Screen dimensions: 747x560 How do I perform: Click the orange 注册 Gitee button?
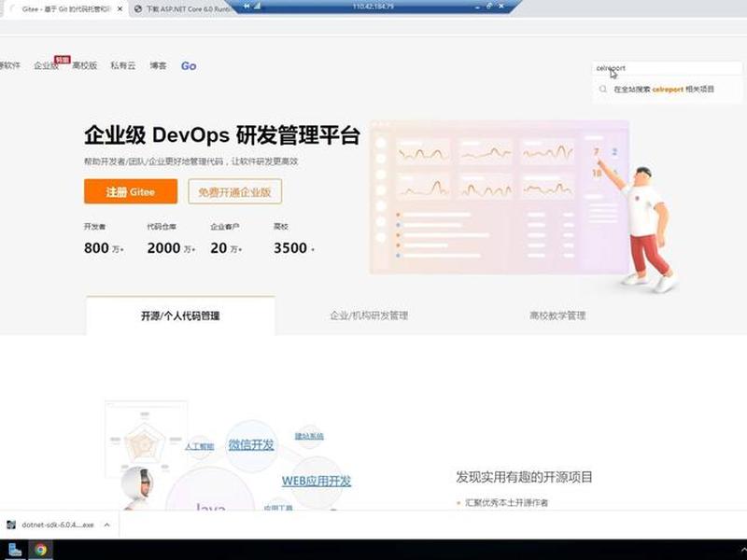tap(131, 191)
